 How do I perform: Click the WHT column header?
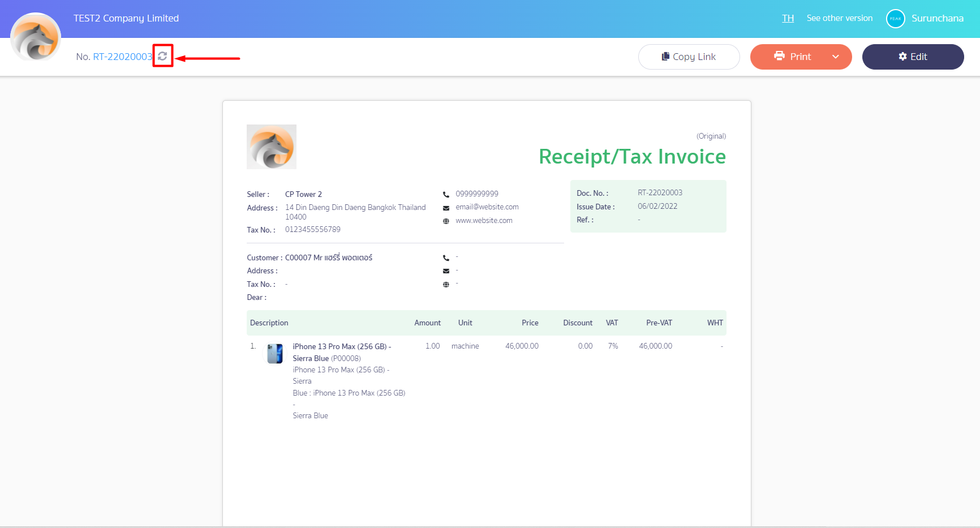point(715,323)
